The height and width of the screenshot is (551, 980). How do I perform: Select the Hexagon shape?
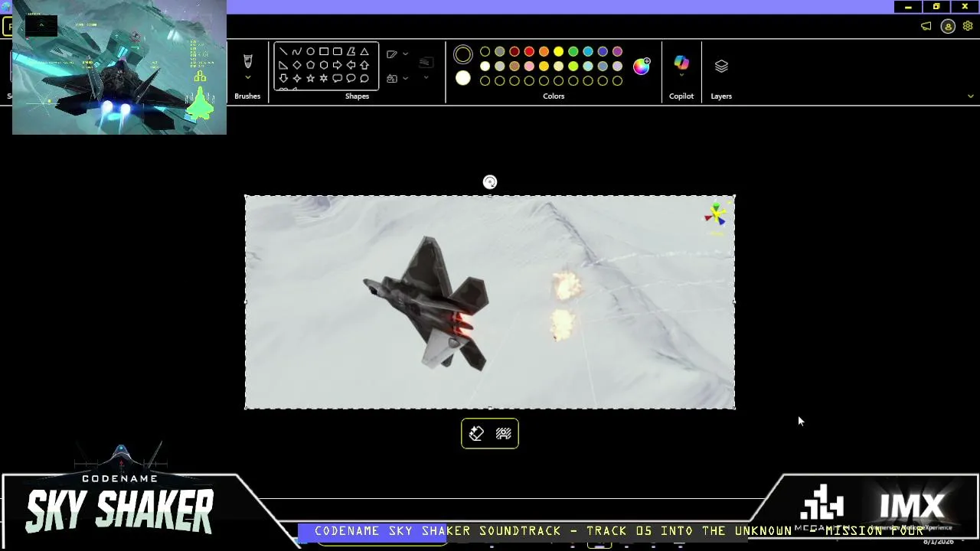324,65
